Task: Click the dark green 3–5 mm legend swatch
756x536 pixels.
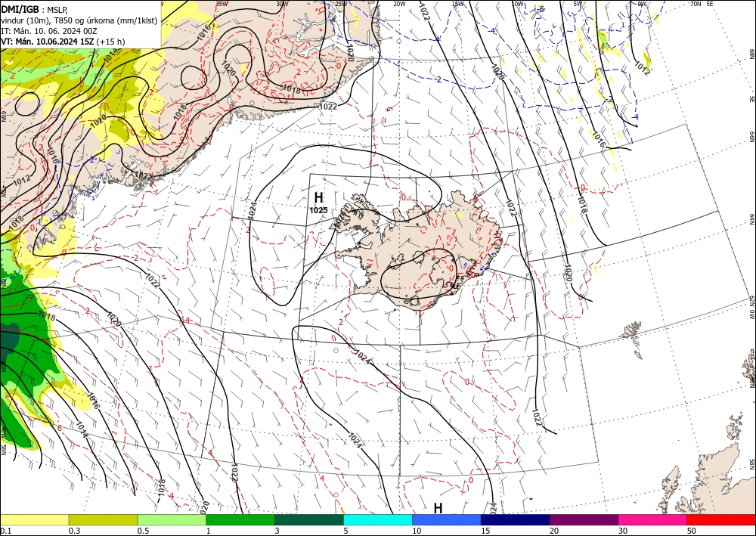Action: pyautogui.click(x=309, y=519)
